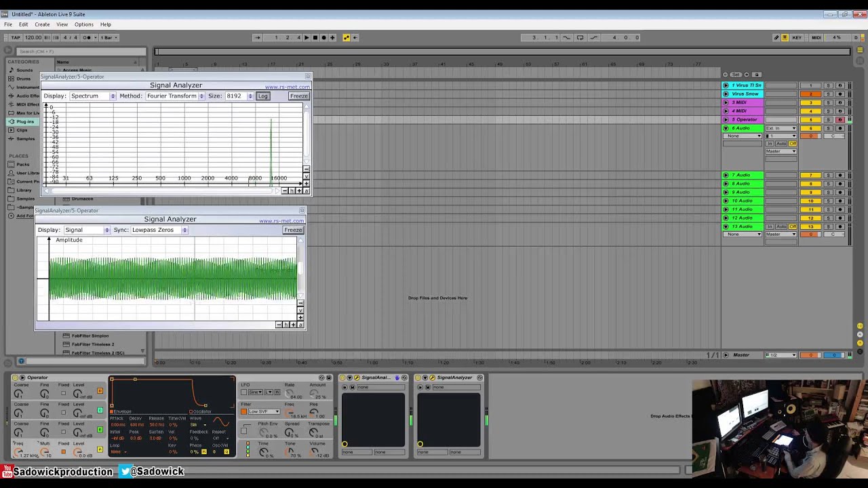Close the signal scope Analyzer window
868x488 pixels.
point(302,211)
